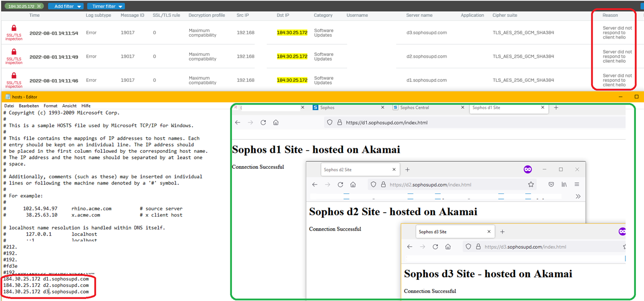
Task: Click the hosts line for d1.sophosupd.com
Action: [x=46, y=279]
